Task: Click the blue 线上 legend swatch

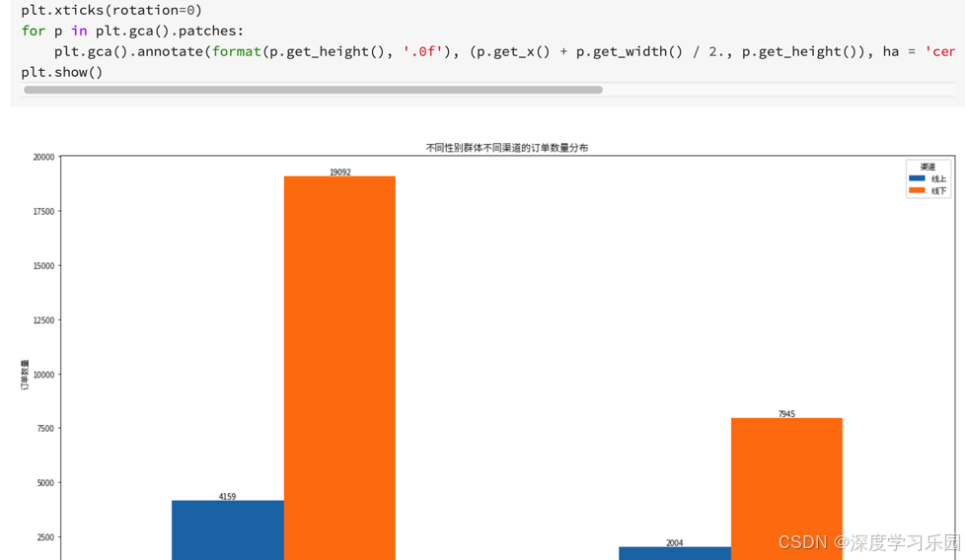Action: coord(917,178)
